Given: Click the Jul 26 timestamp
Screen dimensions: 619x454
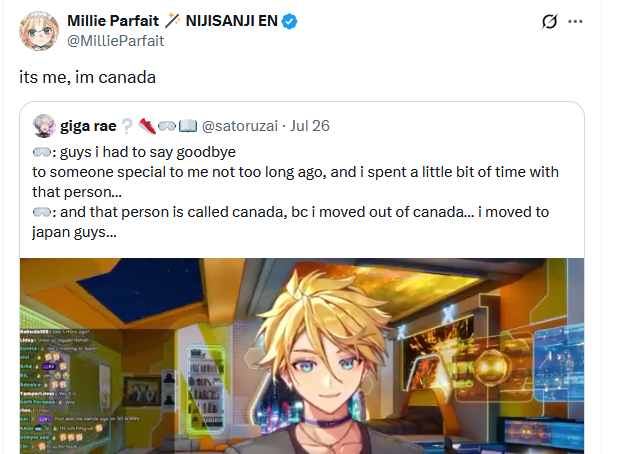Looking at the screenshot, I should [x=310, y=126].
